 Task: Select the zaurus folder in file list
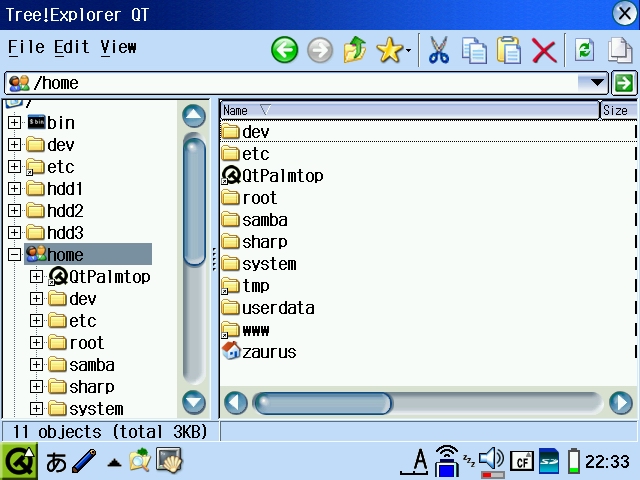click(x=268, y=352)
